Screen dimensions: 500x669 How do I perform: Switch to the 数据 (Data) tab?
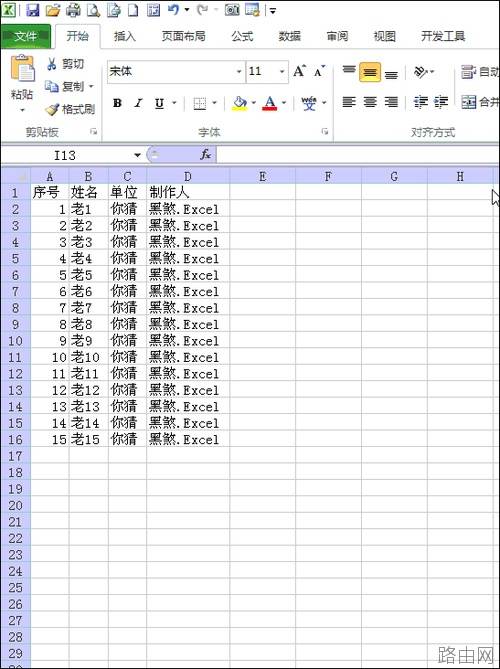[290, 36]
